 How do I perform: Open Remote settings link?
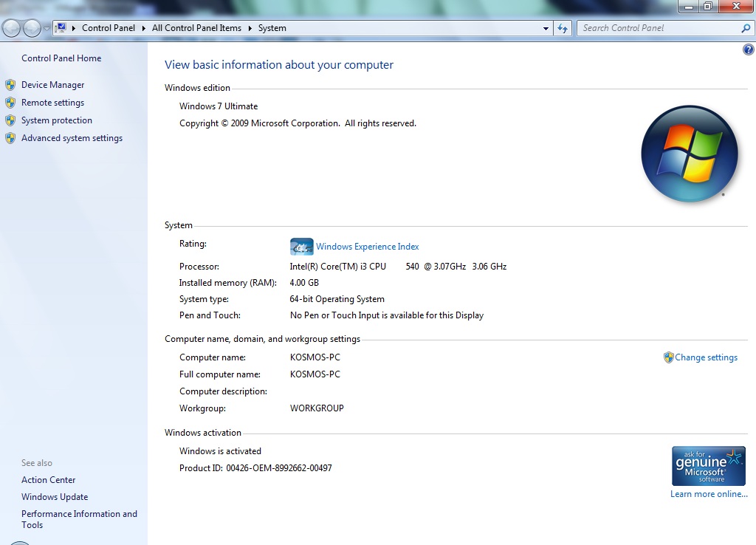pos(52,103)
